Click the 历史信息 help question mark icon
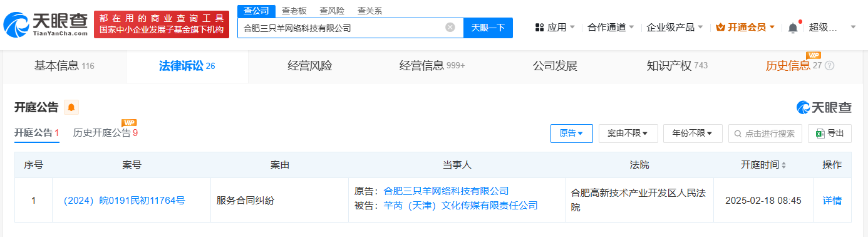 pyautogui.click(x=830, y=66)
